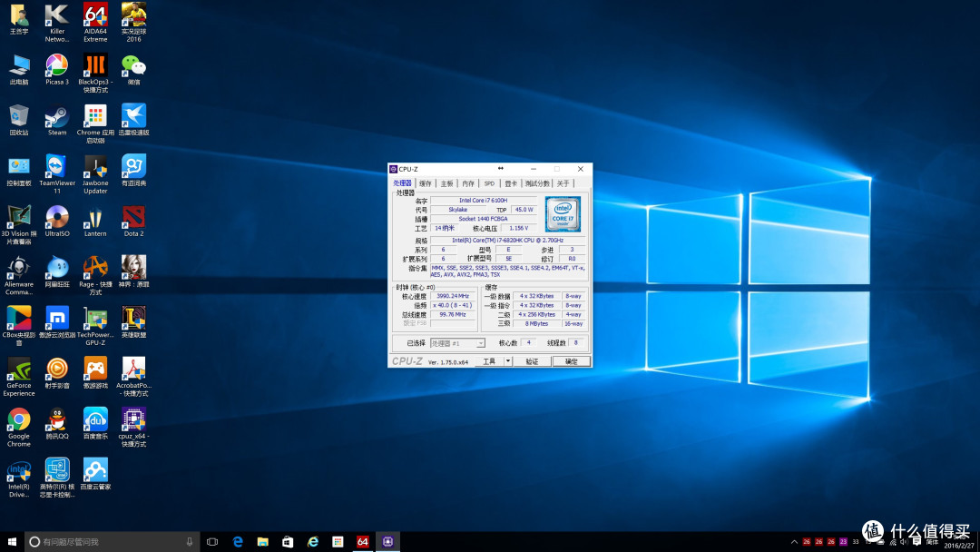The image size is (980, 552).
Task: Click the Microsoft Edge taskbar icon
Action: 238,541
